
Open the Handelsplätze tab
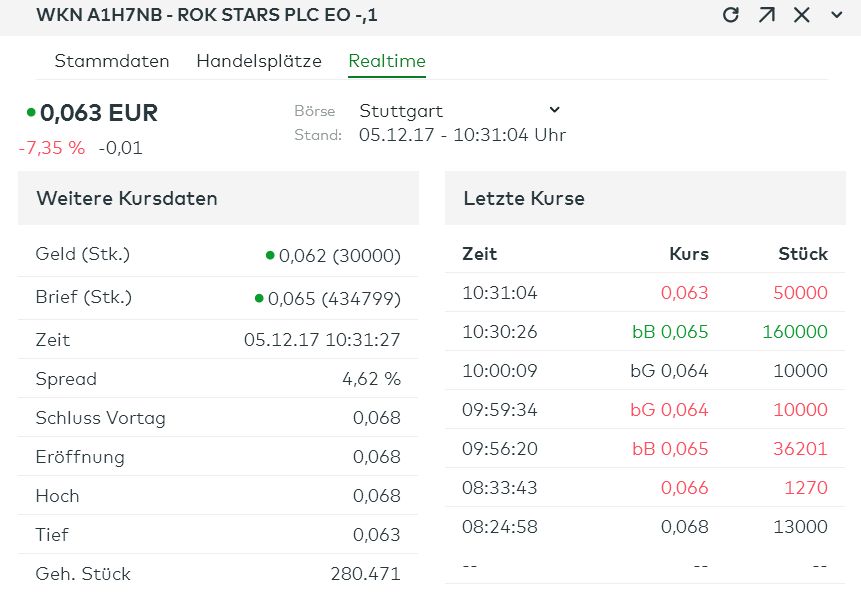coord(258,61)
